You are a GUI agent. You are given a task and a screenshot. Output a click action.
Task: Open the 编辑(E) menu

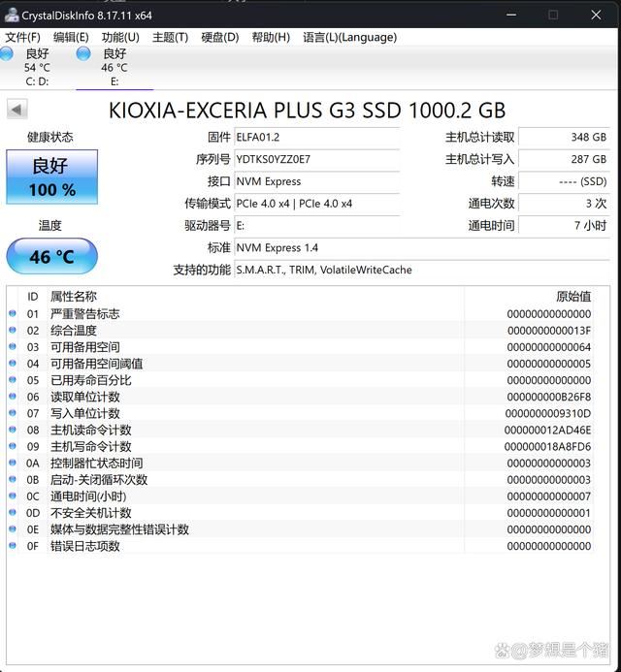(71, 37)
